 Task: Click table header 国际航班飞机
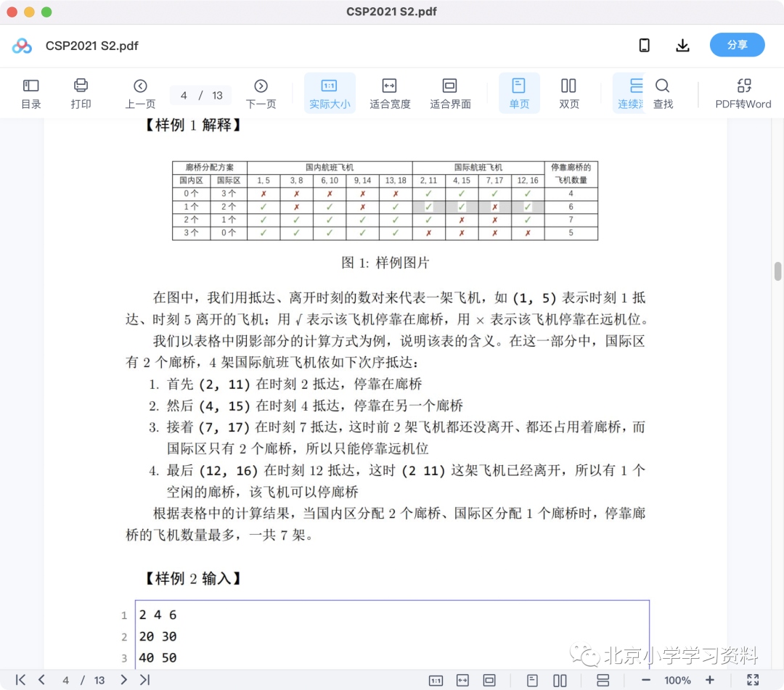478,167
